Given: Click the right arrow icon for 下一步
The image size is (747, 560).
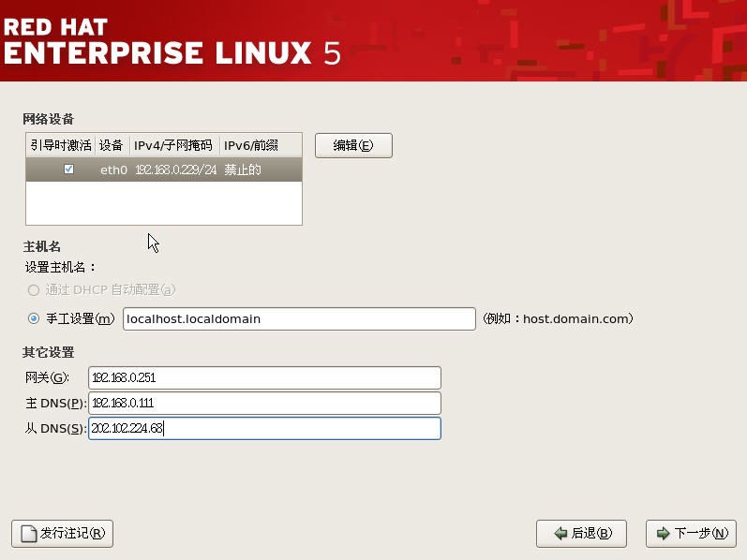Looking at the screenshot, I should click(664, 534).
